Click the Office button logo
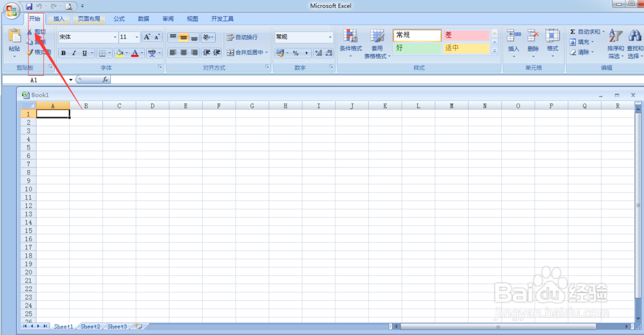 (x=12, y=10)
